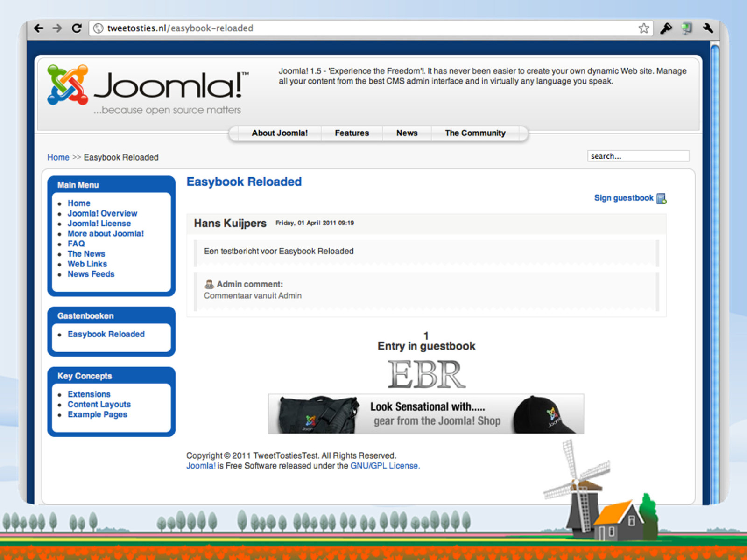Click the EBR logo image
747x560 pixels.
pos(426,374)
